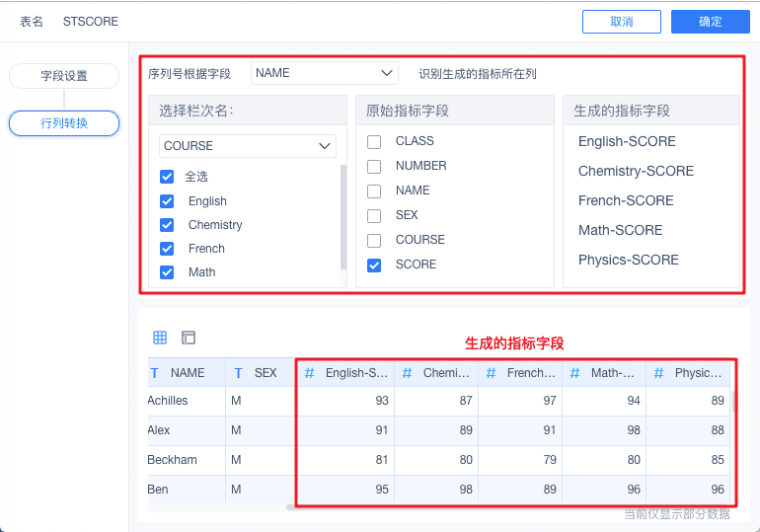Open the 字段设置 tab
Image resolution: width=760 pixels, height=532 pixels.
(64, 76)
